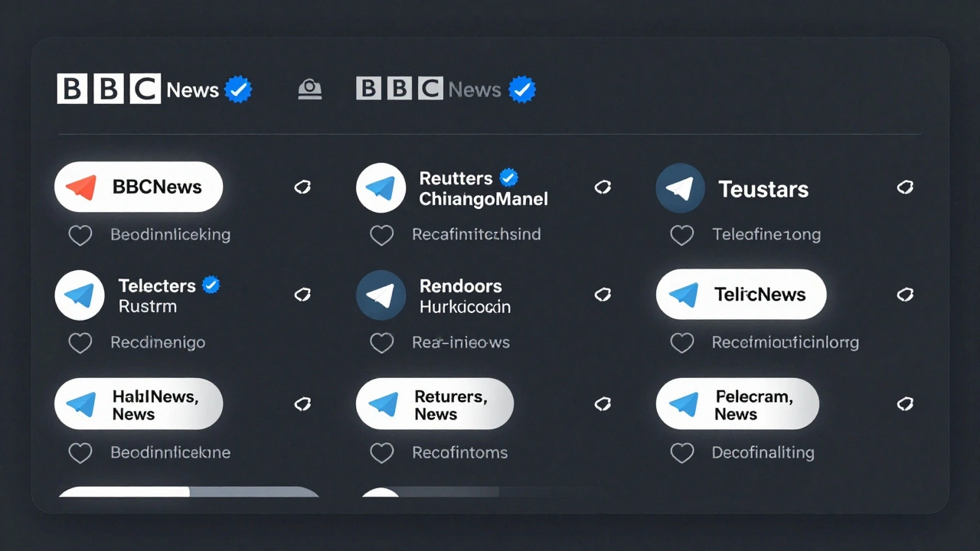Click the Teustars paper plane icon
980x551 pixels.
click(x=681, y=187)
